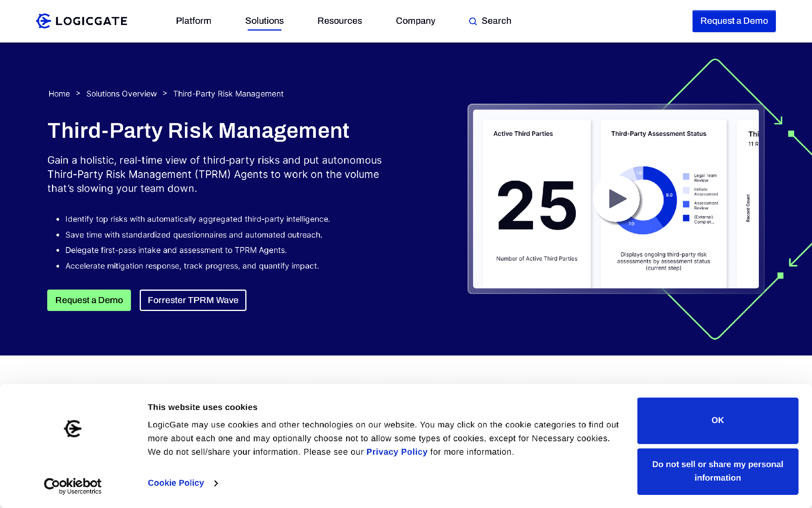Click the search magnifier icon
The image size is (812, 508).
473,21
